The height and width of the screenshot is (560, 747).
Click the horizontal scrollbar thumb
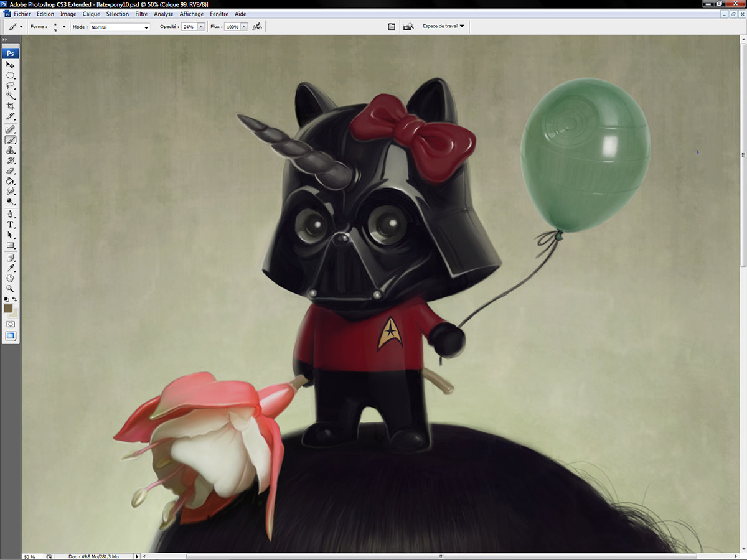click(442, 556)
